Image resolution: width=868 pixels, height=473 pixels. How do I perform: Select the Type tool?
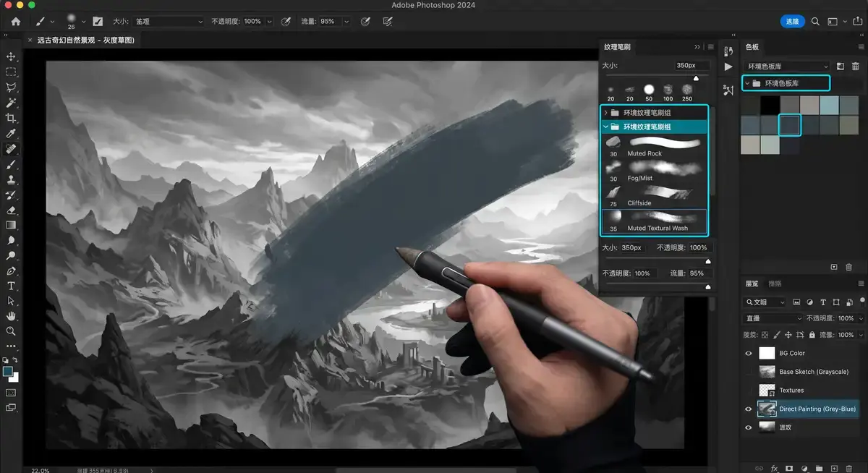11,286
